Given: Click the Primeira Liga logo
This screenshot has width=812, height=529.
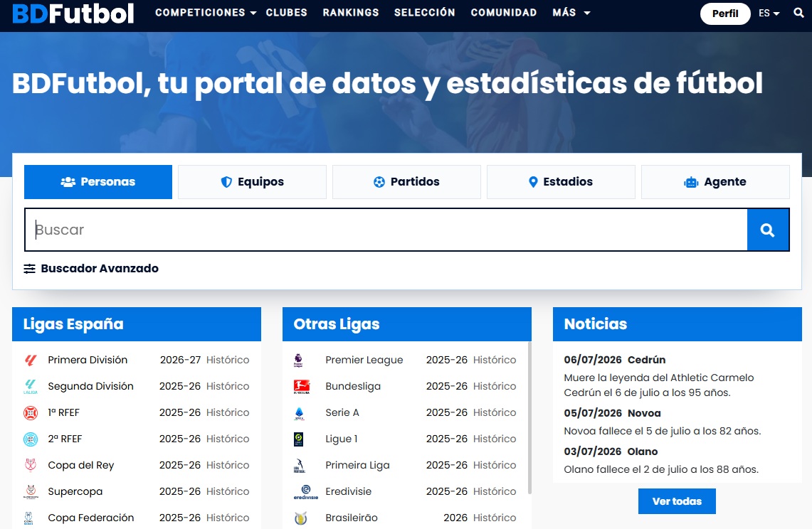Looking at the screenshot, I should pyautogui.click(x=300, y=466).
